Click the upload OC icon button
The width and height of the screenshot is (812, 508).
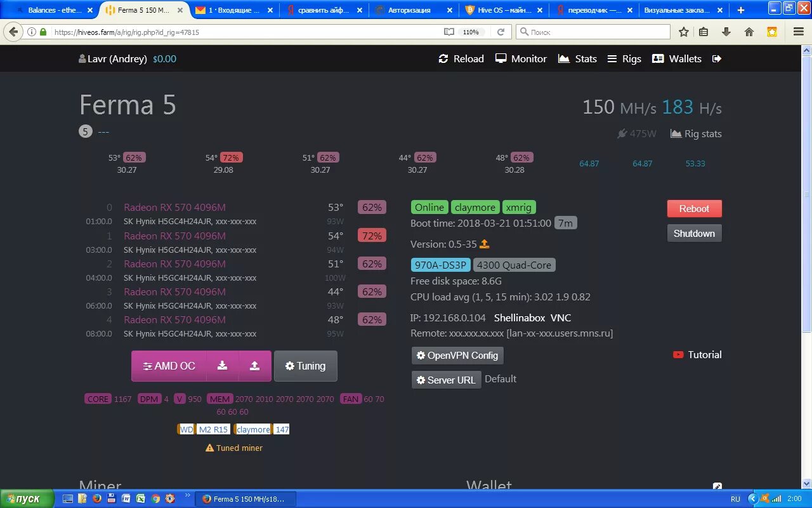coord(254,366)
